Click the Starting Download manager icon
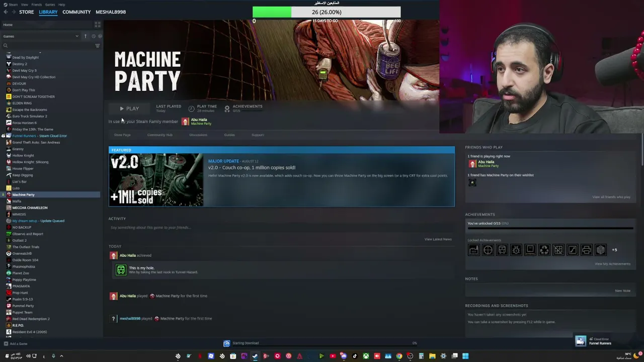Screen dimensions: 644x362 coord(226,343)
